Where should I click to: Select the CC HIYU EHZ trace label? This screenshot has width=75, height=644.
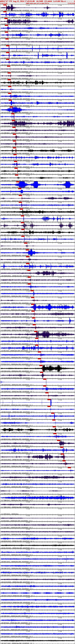pyautogui.click(x=17, y=487)
